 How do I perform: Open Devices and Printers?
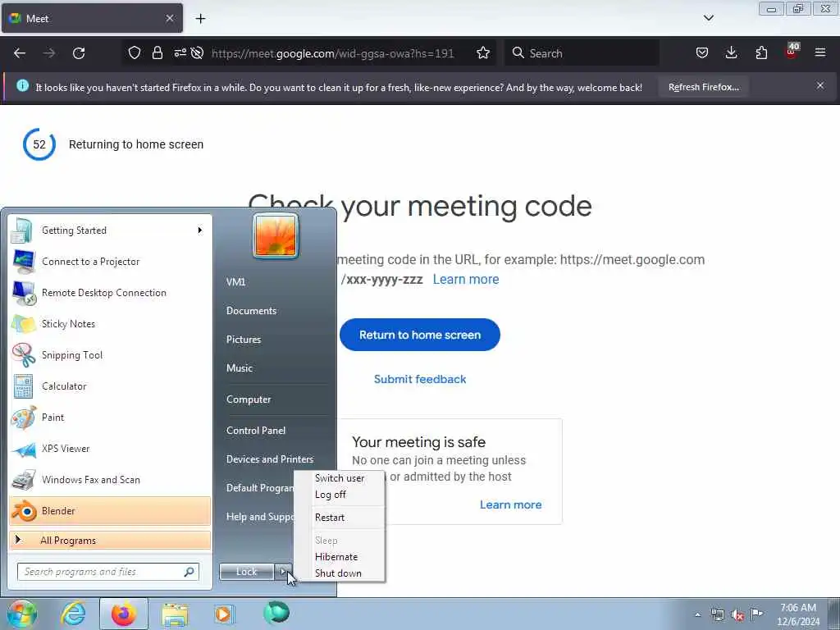pos(269,459)
